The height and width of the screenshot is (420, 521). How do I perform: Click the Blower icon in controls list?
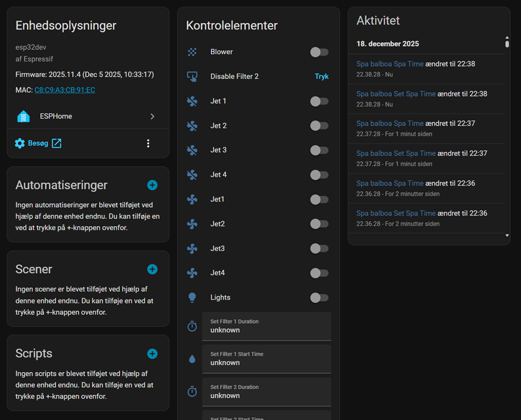coord(192,52)
